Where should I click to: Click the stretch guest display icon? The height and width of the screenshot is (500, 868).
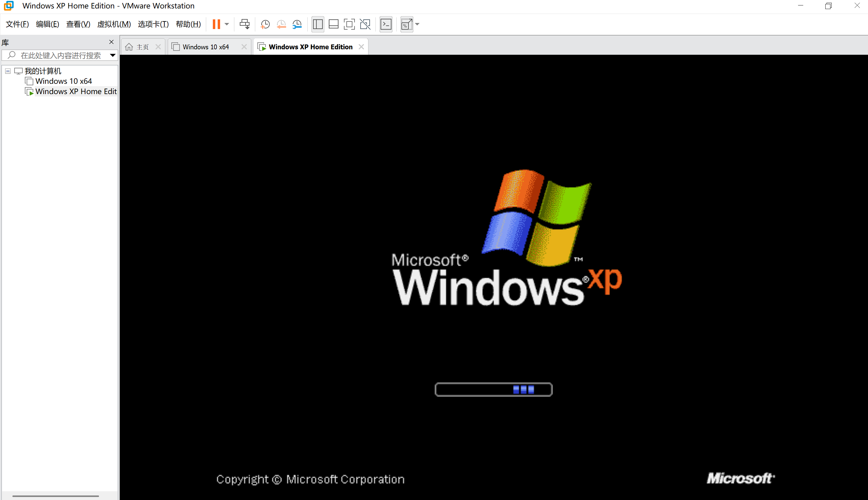pos(407,24)
